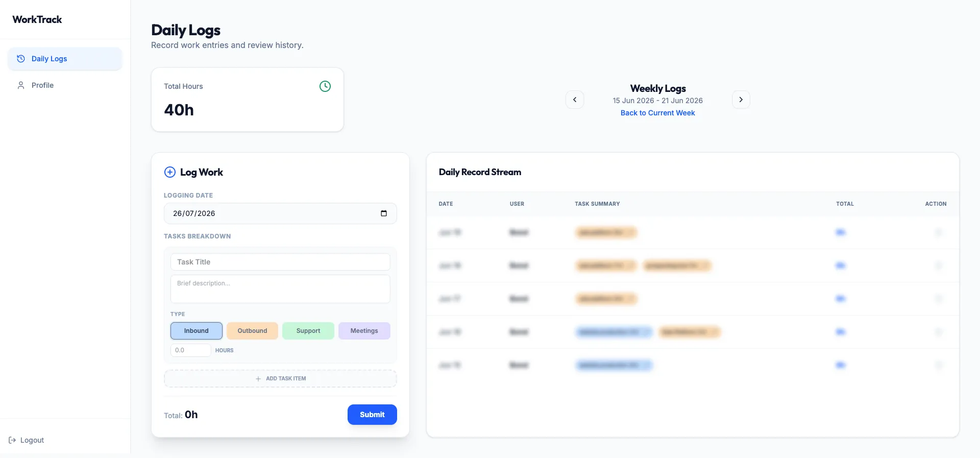Click the Total: 0h summary text
980x458 pixels.
coord(181,415)
